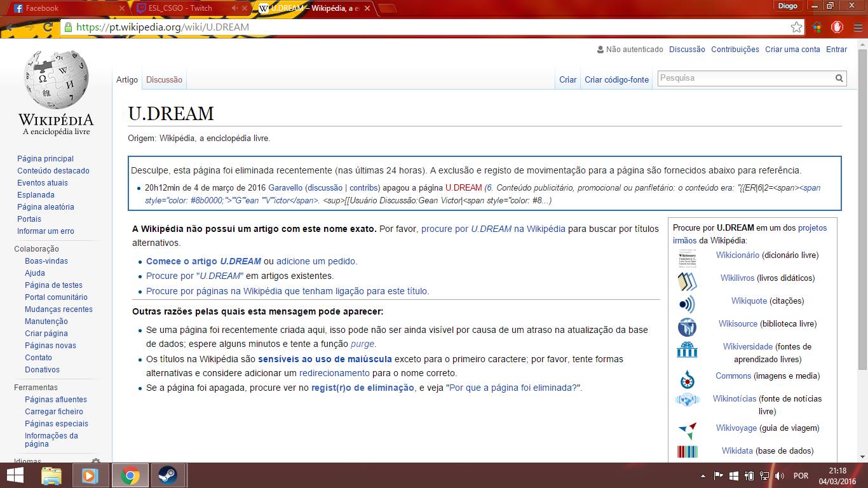Click the volume speaker tray icon

point(780,475)
